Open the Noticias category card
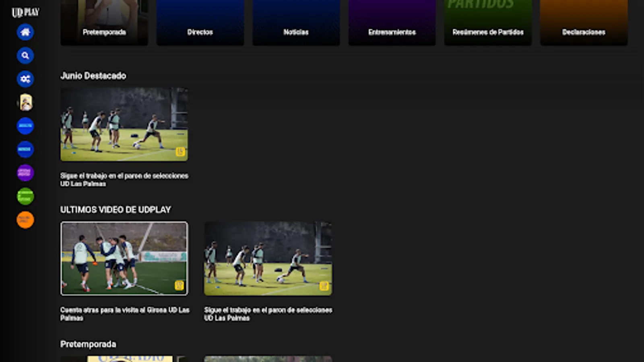The width and height of the screenshot is (644, 362). tap(296, 23)
